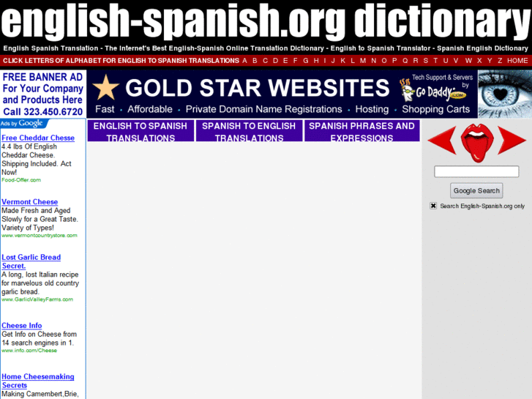Click the Google search text field

point(476,171)
